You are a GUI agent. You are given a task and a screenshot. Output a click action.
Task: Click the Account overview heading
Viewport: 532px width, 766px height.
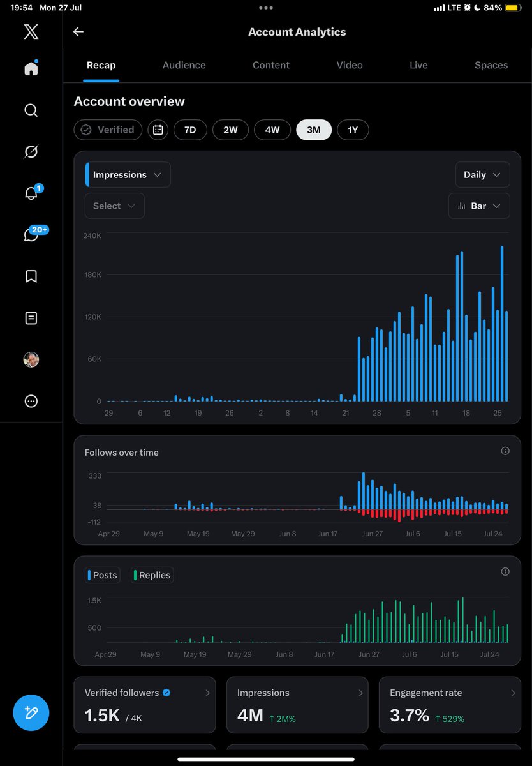click(x=129, y=101)
